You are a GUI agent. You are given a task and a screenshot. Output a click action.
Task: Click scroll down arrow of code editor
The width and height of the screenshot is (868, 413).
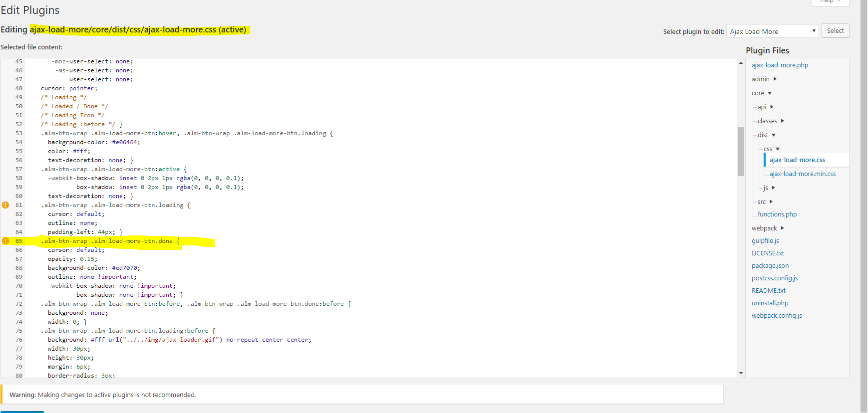[x=741, y=373]
